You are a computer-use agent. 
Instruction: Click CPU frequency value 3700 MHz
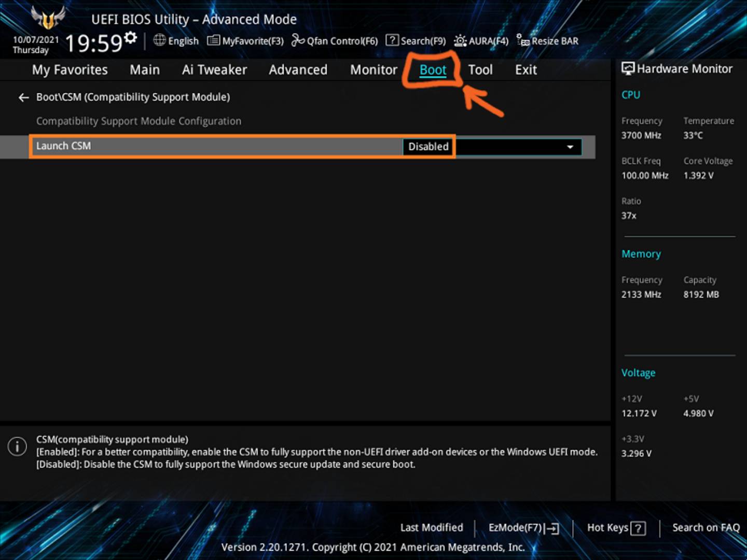point(641,135)
